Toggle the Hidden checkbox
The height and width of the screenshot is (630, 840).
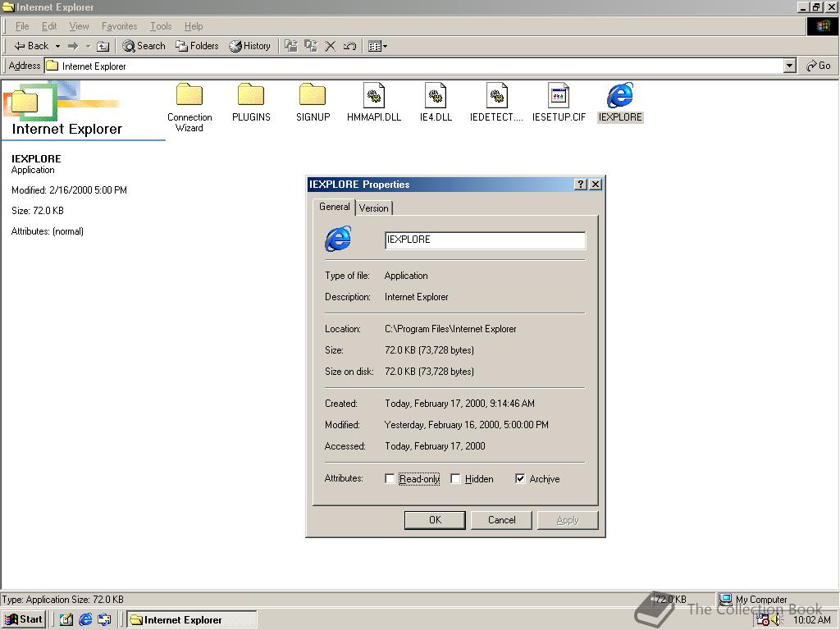click(x=455, y=479)
